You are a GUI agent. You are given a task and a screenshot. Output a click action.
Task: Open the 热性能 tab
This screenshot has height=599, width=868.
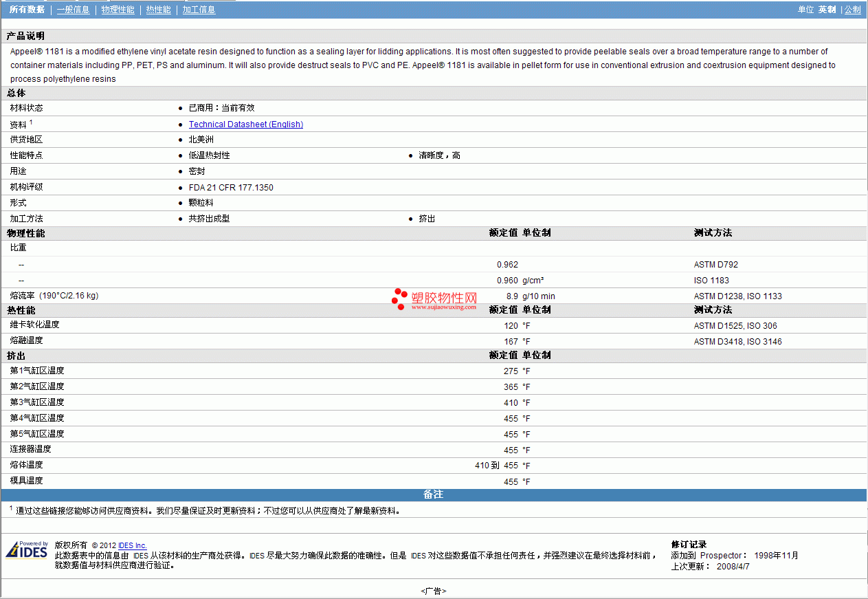[x=159, y=10]
